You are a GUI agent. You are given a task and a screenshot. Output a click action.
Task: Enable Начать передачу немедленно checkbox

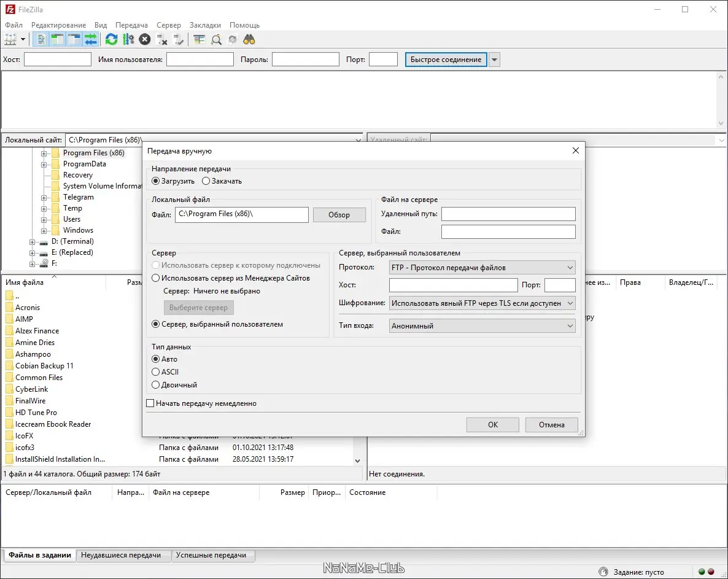(x=150, y=403)
